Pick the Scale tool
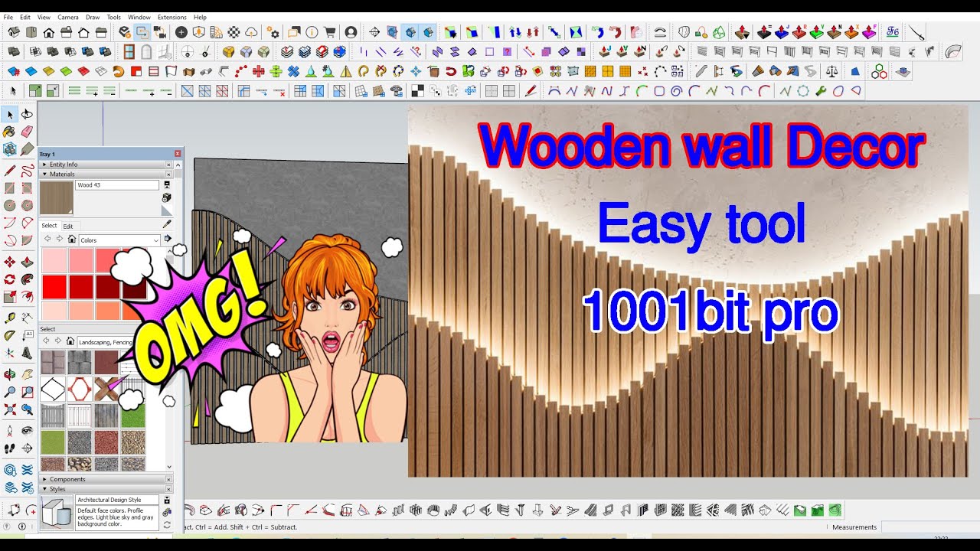Viewport: 980px width, 551px height. pyautogui.click(x=10, y=297)
